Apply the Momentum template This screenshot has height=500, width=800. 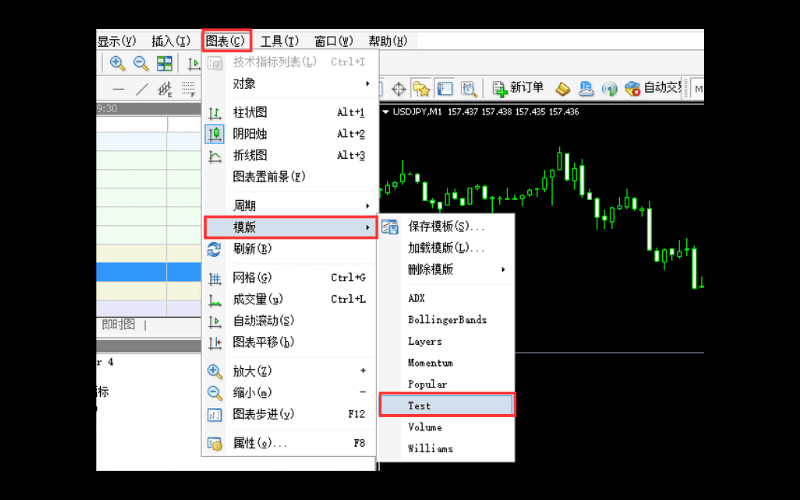click(446, 363)
